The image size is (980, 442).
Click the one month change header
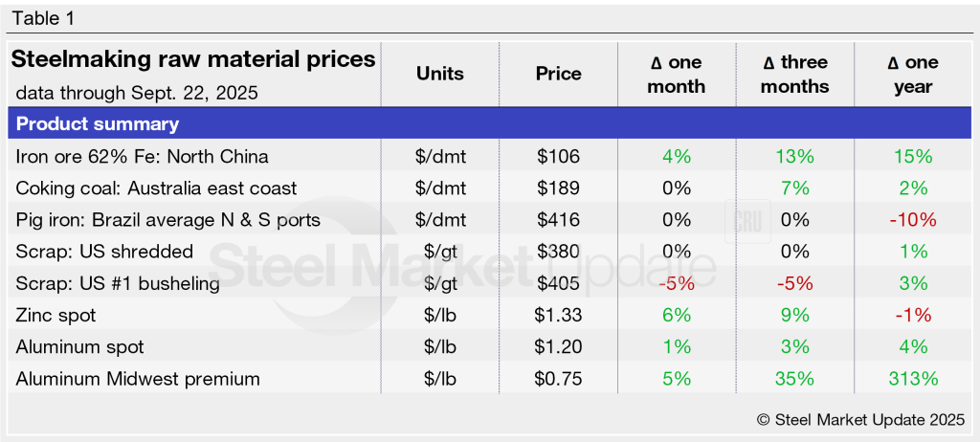[676, 74]
